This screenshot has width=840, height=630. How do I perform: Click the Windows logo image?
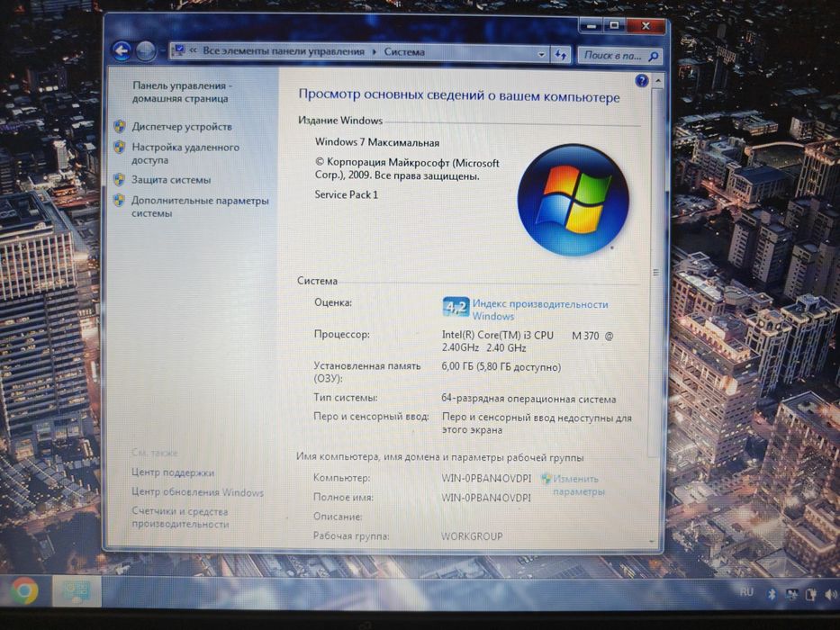tap(573, 199)
